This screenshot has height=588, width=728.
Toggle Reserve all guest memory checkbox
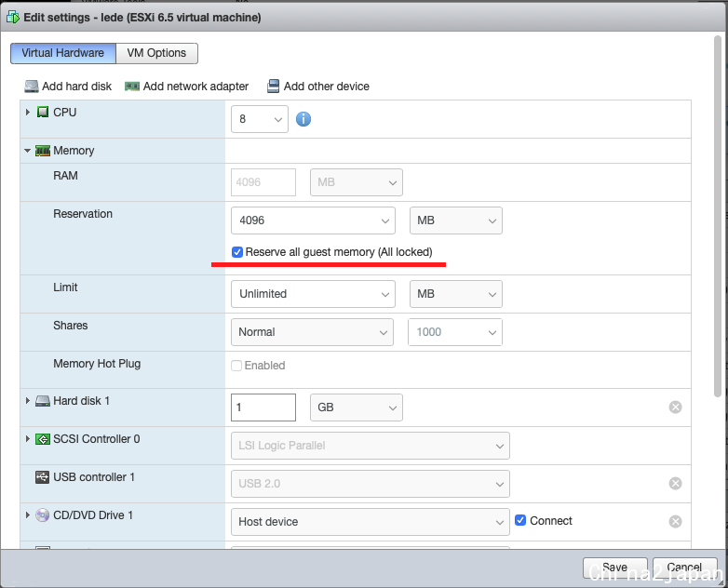click(x=237, y=252)
